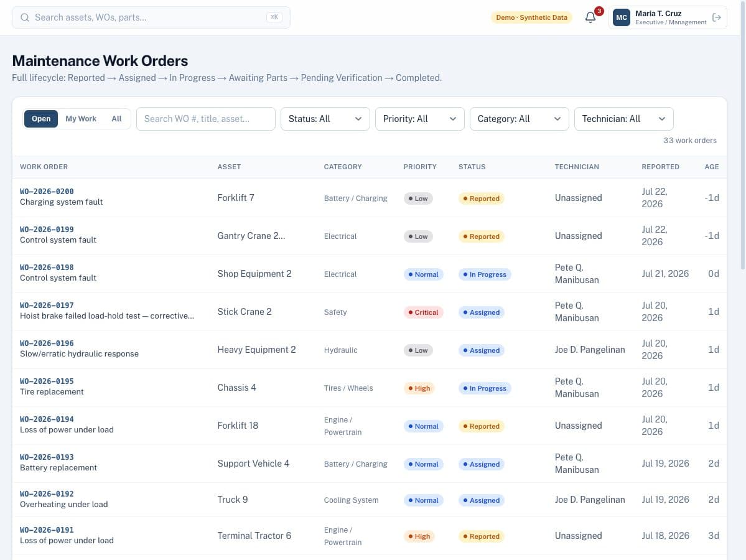The image size is (746, 560).
Task: Click the Reported column header
Action: click(660, 167)
